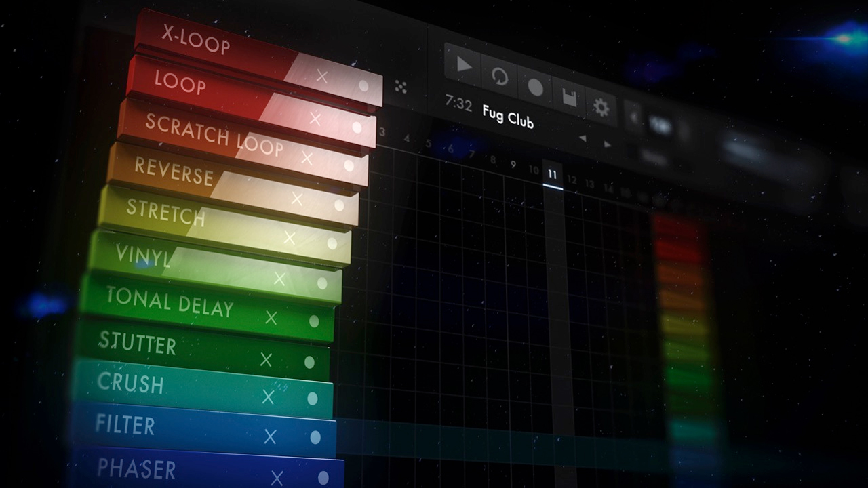This screenshot has width=868, height=488.
Task: Go to next preset with right arrow
Action: coord(607,144)
